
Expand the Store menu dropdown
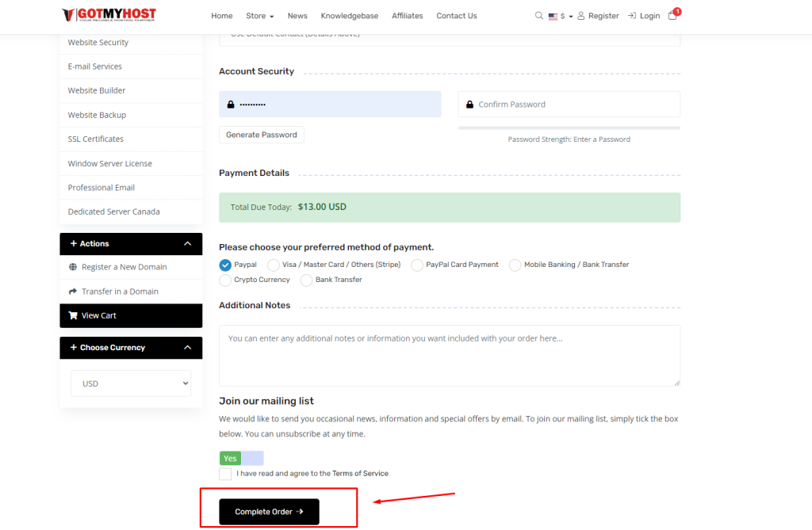[259, 16]
